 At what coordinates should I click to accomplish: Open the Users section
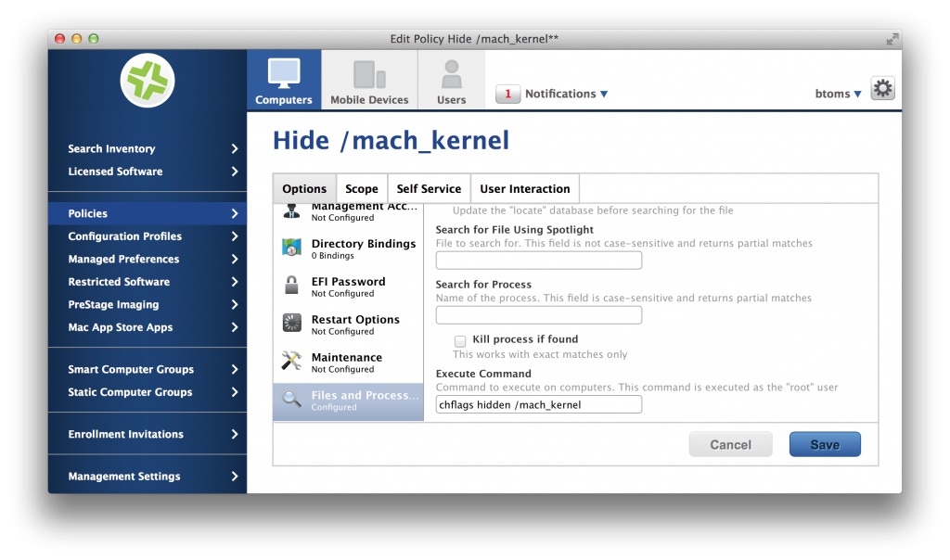[451, 79]
